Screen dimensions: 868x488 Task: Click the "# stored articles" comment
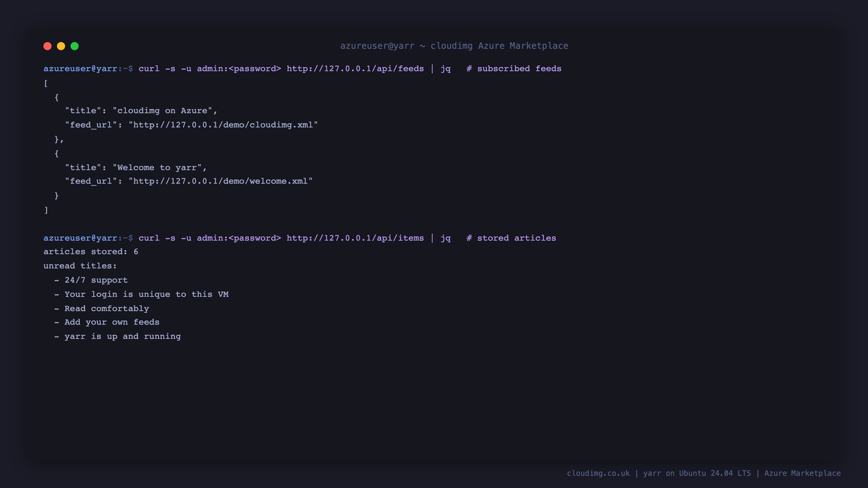[511, 238]
